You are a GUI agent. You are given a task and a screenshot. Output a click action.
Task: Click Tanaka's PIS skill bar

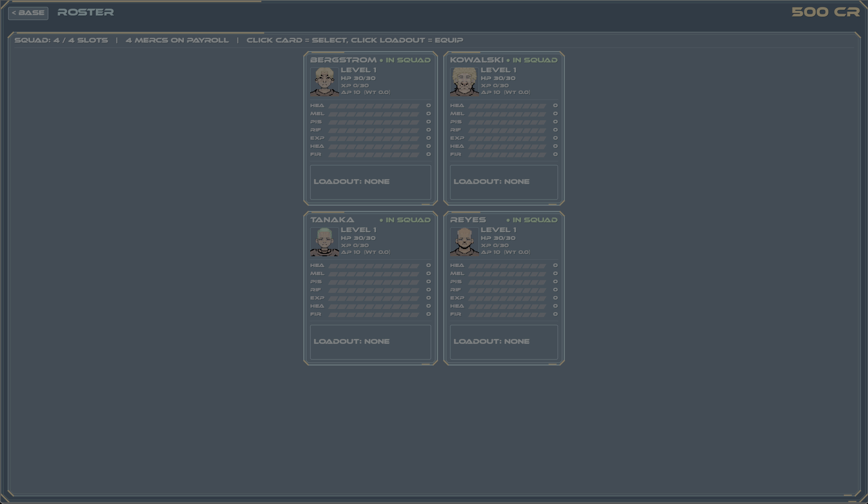click(374, 282)
